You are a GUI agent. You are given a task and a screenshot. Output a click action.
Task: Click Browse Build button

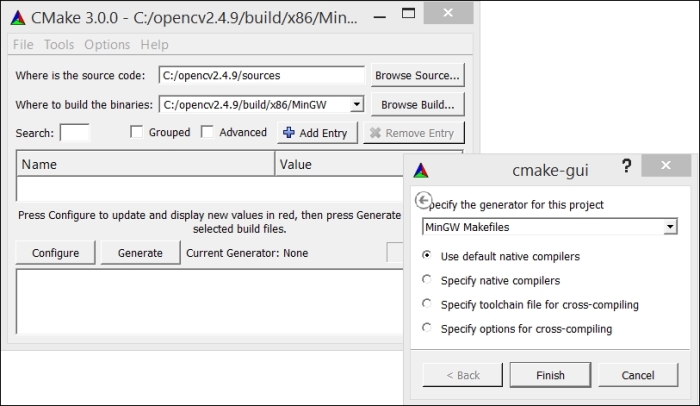pyautogui.click(x=417, y=105)
